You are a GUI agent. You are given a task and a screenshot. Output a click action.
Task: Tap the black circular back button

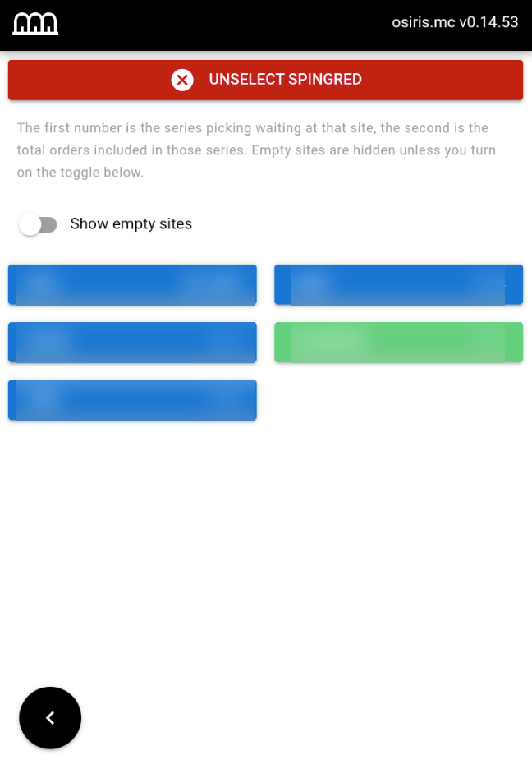coord(50,718)
